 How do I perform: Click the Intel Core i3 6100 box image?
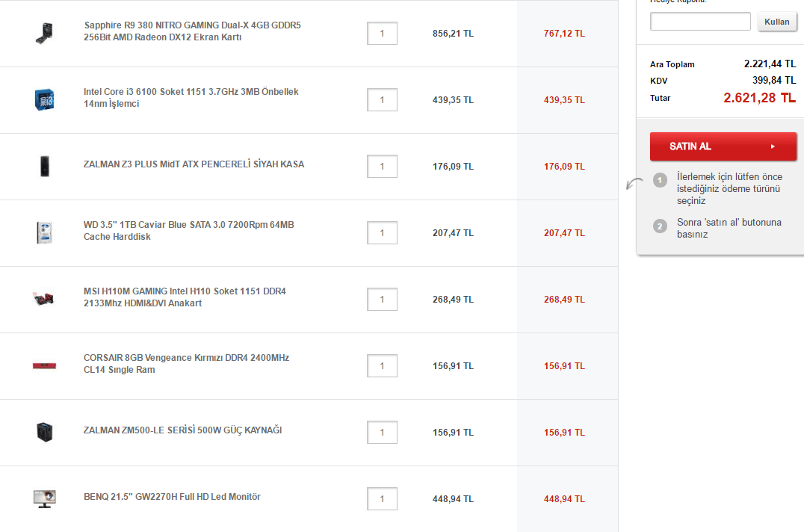(x=45, y=99)
